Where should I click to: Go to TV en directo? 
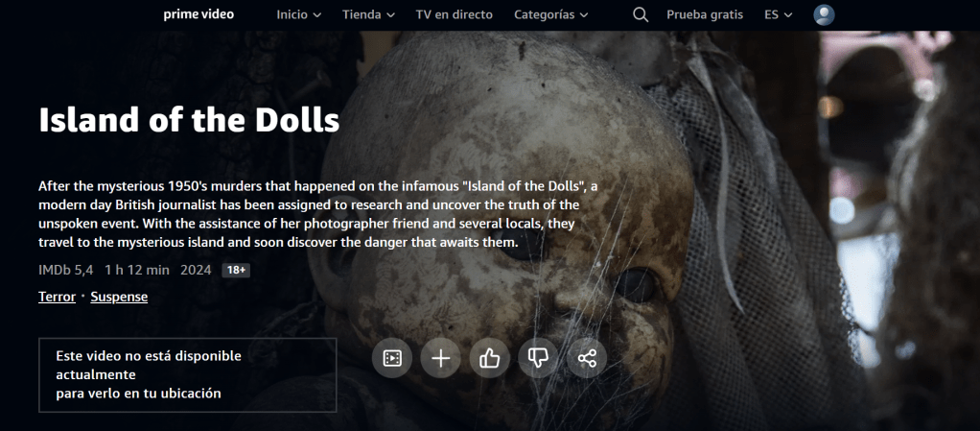454,14
